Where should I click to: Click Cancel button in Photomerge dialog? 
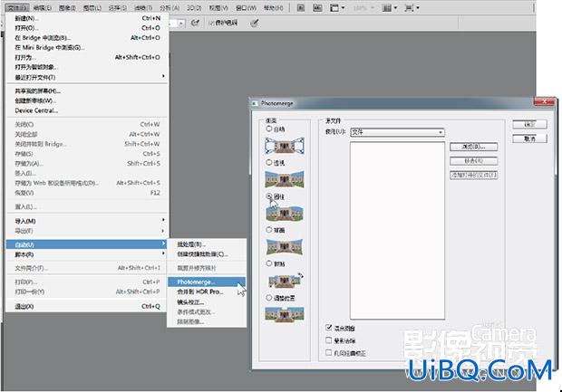click(529, 139)
